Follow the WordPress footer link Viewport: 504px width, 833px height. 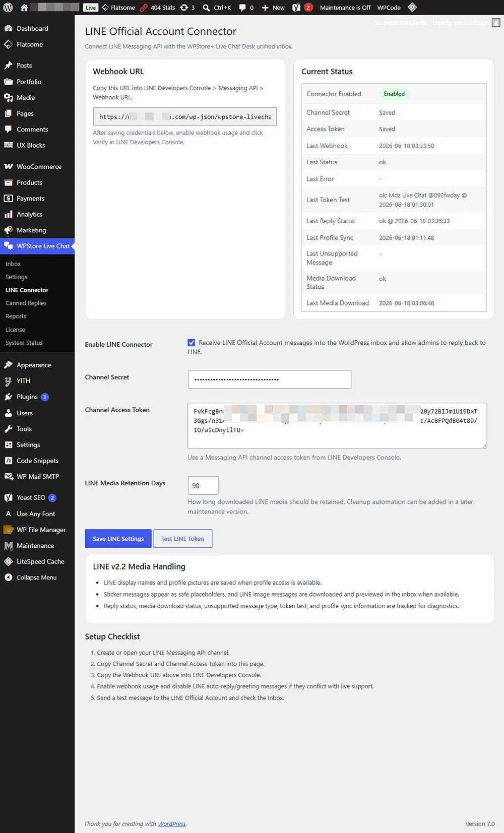click(172, 824)
